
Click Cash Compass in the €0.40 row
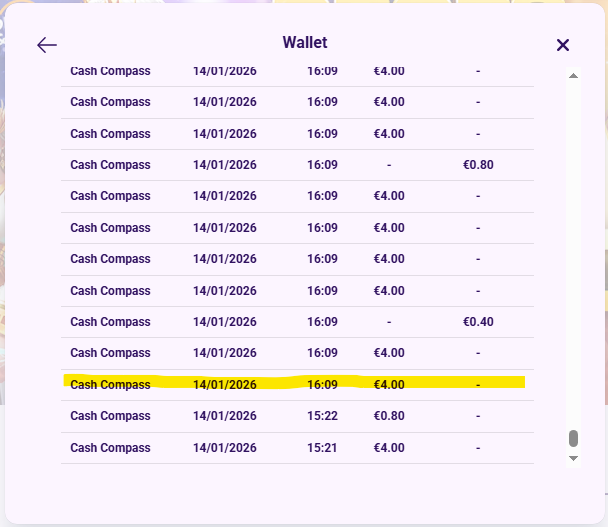pyautogui.click(x=110, y=322)
